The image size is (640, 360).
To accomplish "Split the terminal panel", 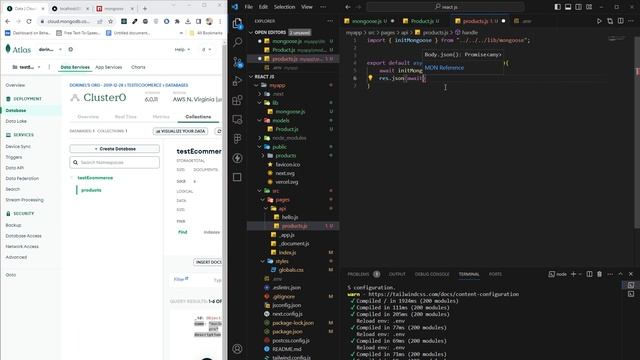I will pyautogui.click(x=589, y=274).
